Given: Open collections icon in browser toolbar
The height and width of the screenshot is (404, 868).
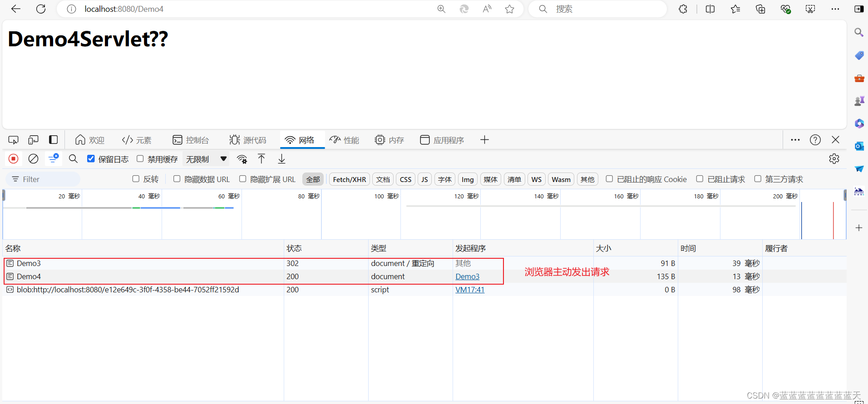Looking at the screenshot, I should click(760, 9).
